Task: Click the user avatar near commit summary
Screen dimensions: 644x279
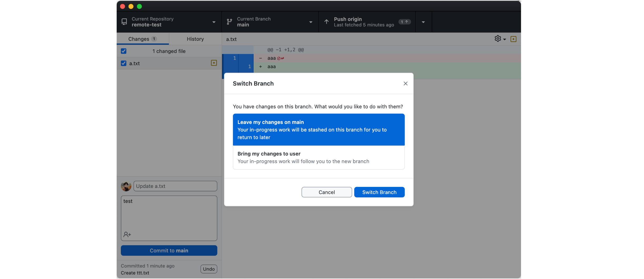Action: coord(126,186)
